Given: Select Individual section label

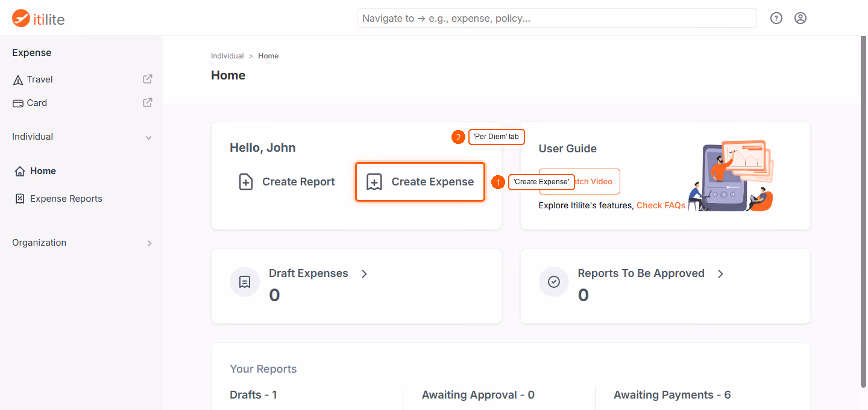Looking at the screenshot, I should pos(33,137).
